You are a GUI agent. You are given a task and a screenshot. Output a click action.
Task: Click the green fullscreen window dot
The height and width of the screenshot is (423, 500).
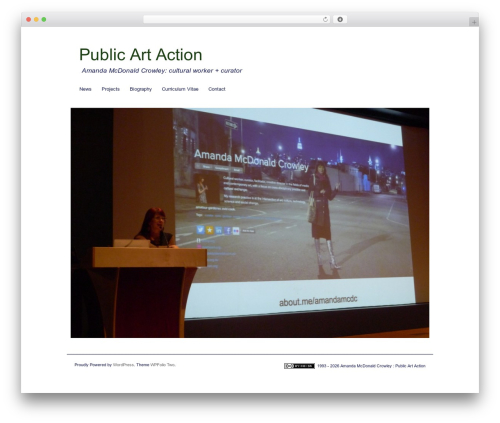[44, 20]
